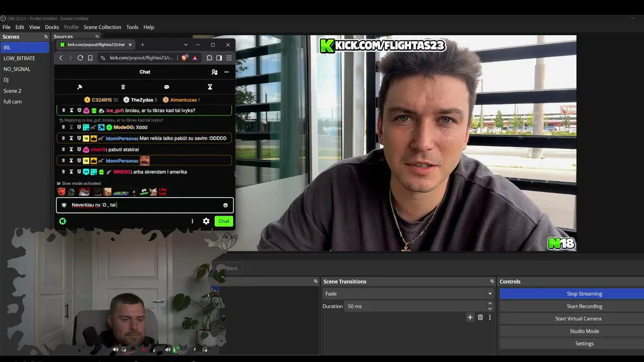Click username ice_guf in chat

click(x=114, y=111)
